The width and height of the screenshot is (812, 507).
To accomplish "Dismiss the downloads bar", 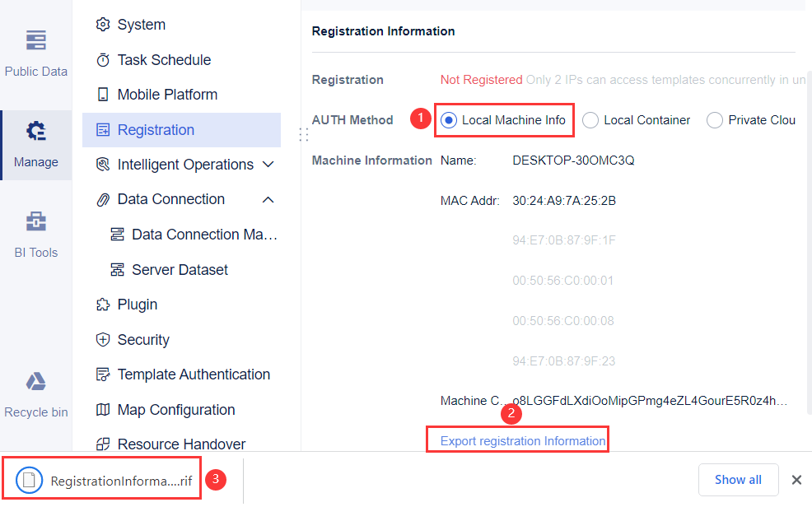I will [796, 480].
